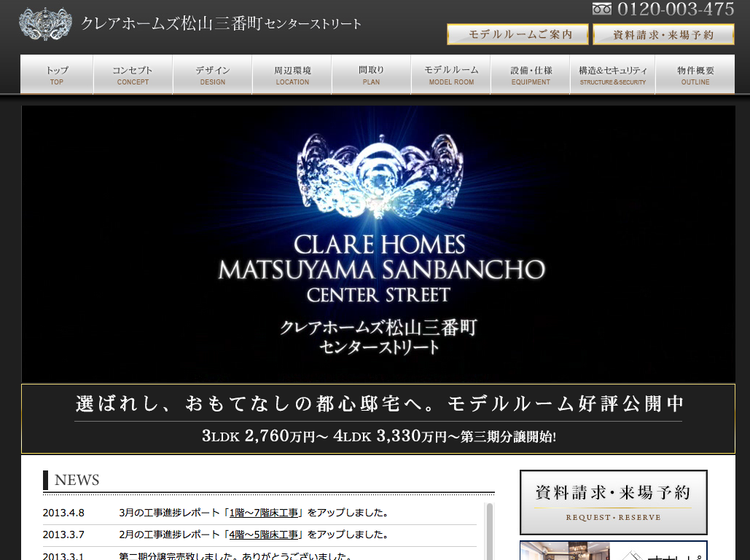The height and width of the screenshot is (560, 750).
Task: Go to the デザイン DESIGN page
Action: coord(213,75)
